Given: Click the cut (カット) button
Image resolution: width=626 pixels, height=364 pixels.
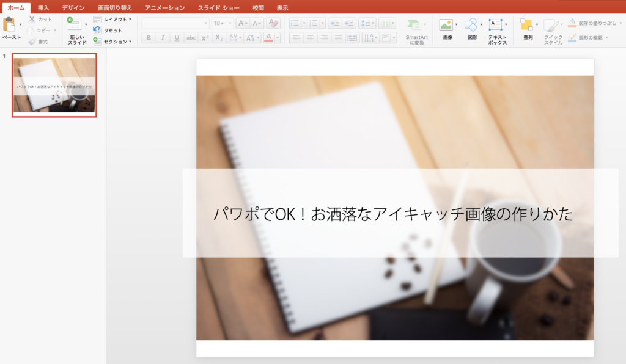Looking at the screenshot, I should tap(40, 20).
